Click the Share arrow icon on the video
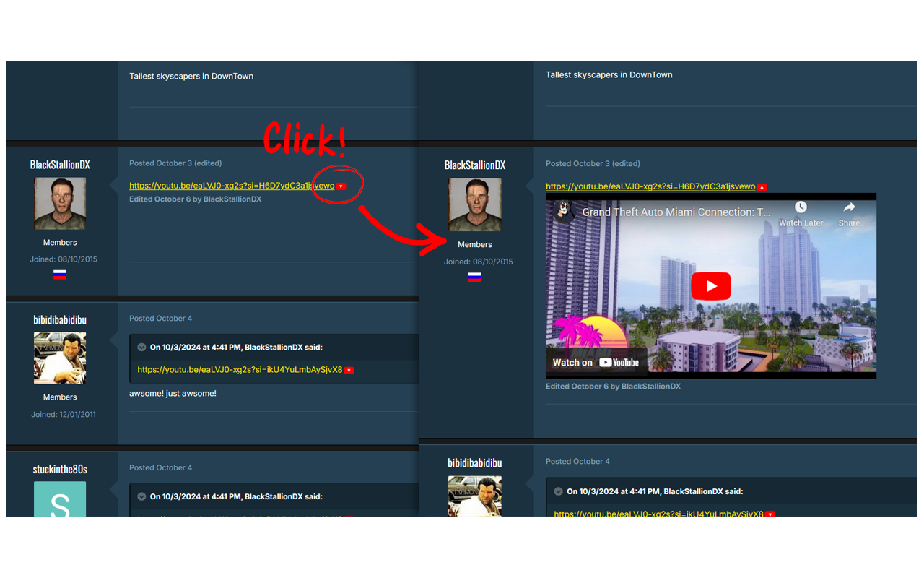The width and height of the screenshot is (924, 578). 849,208
